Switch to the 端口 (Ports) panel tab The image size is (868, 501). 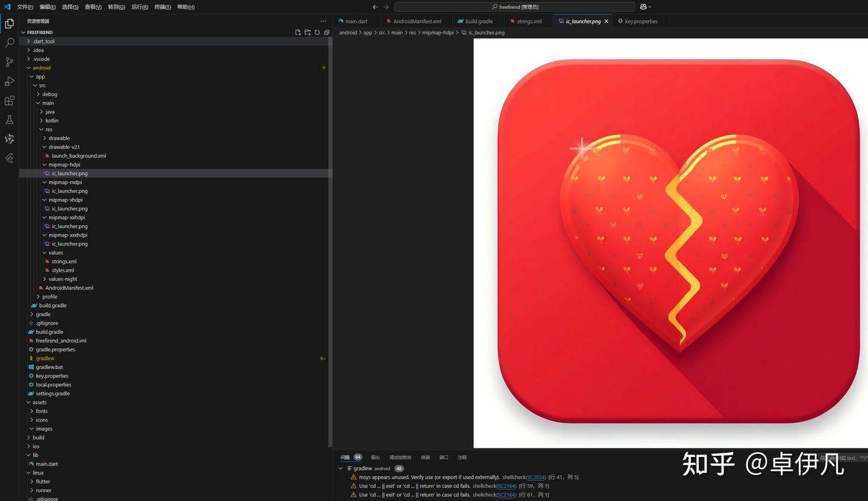pyautogui.click(x=444, y=458)
